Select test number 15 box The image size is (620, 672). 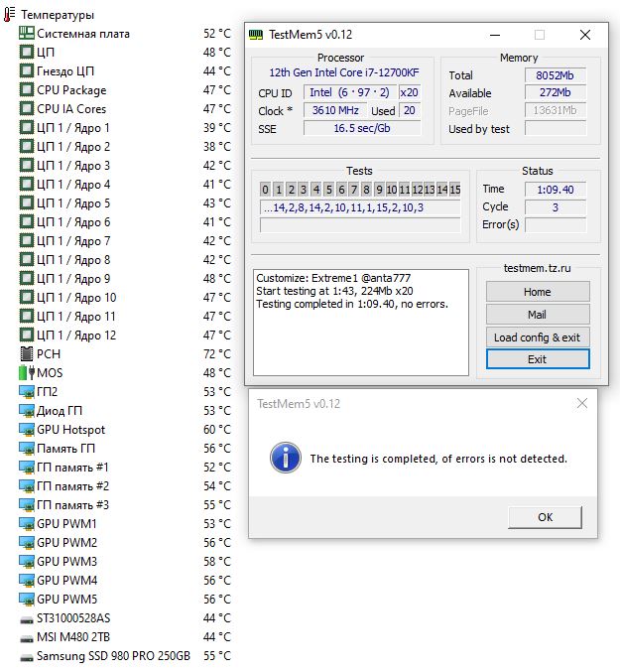coord(455,190)
